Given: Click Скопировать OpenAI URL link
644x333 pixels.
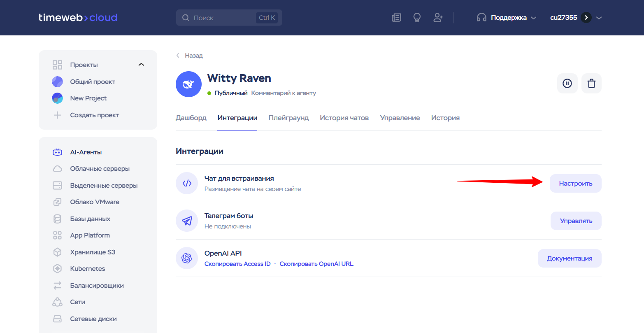Looking at the screenshot, I should [x=316, y=264].
